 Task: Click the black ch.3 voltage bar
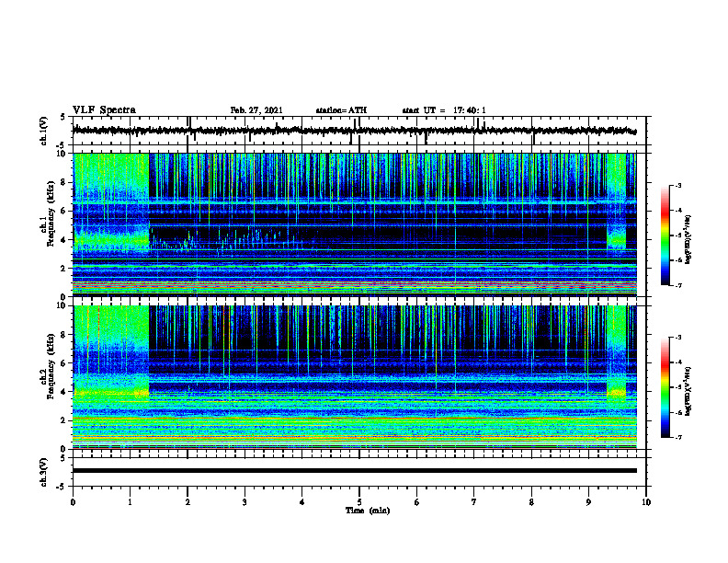pyautogui.click(x=355, y=471)
